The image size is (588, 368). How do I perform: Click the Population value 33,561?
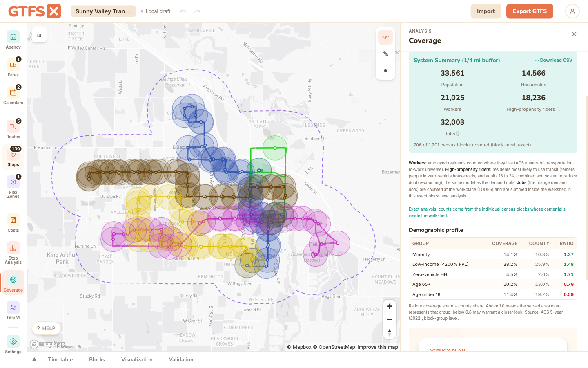coord(452,73)
